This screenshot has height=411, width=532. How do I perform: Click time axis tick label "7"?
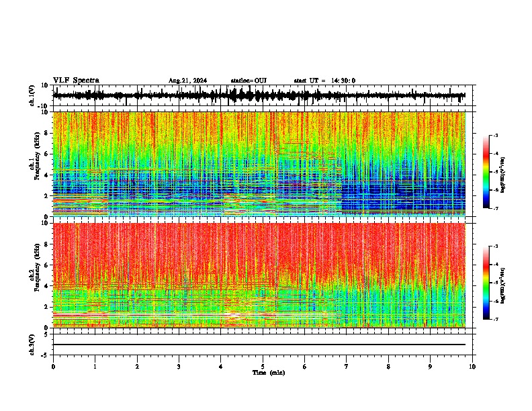(347, 367)
